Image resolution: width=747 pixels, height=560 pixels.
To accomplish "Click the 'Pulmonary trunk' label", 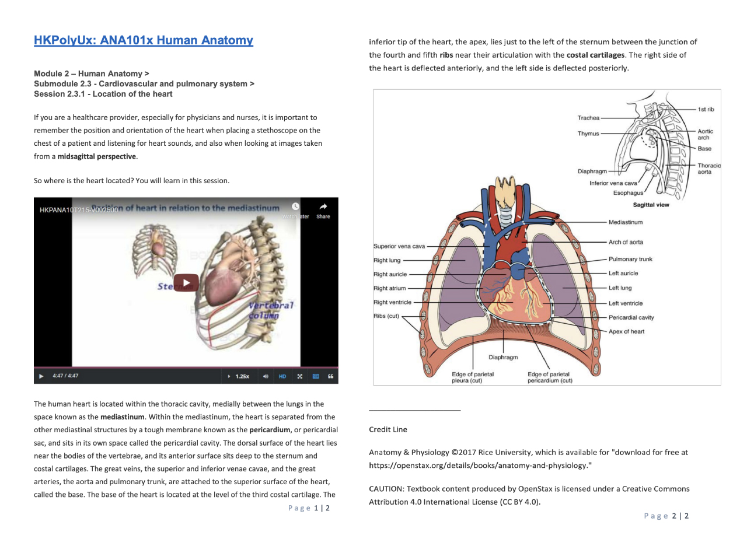I will (x=630, y=259).
